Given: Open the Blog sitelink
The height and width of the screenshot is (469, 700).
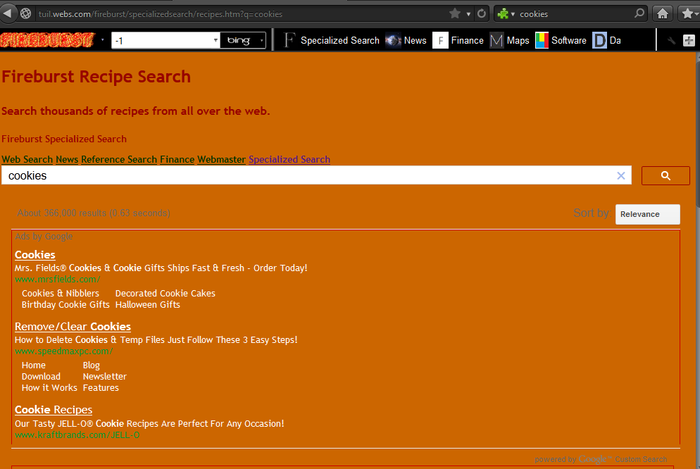Looking at the screenshot, I should (91, 365).
